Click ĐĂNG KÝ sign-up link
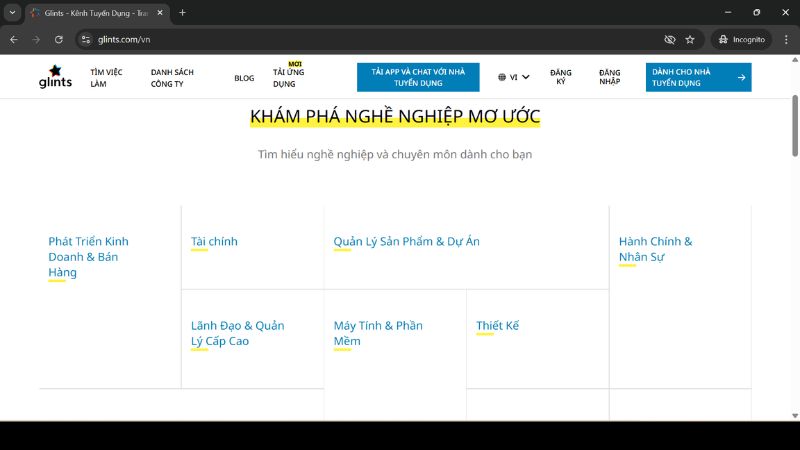 pos(561,77)
